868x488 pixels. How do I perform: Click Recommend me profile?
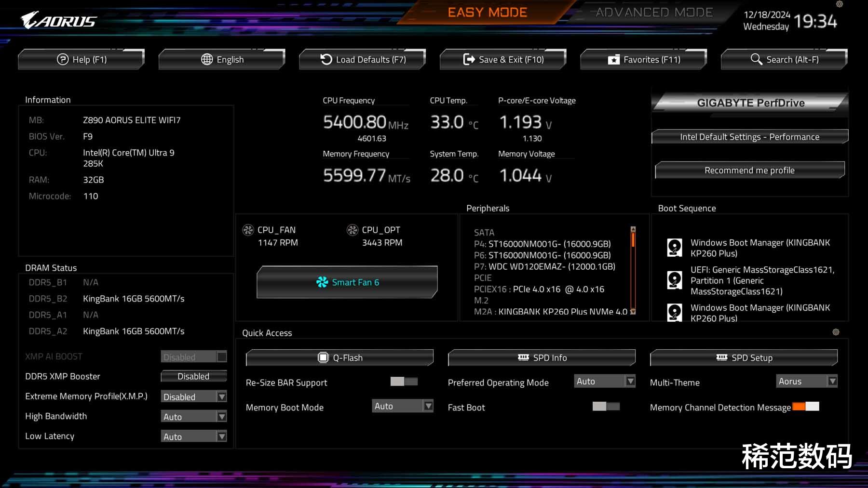coord(750,170)
